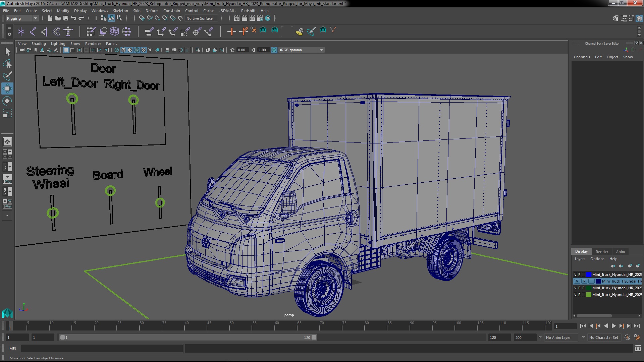Collapse file buttons status line section
This screenshot has height=362, width=644.
pos(43,18)
